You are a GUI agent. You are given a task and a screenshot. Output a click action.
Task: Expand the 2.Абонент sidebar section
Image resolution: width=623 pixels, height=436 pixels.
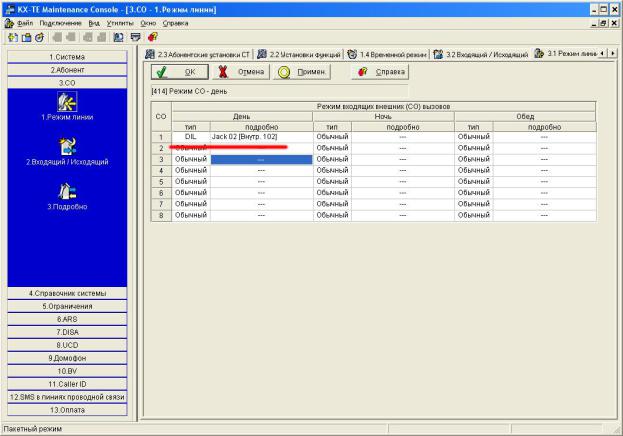(x=67, y=70)
